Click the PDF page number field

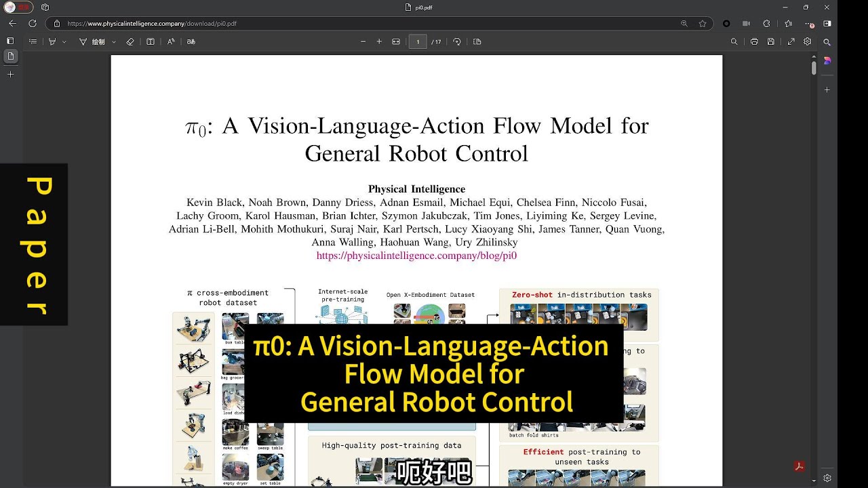(418, 41)
